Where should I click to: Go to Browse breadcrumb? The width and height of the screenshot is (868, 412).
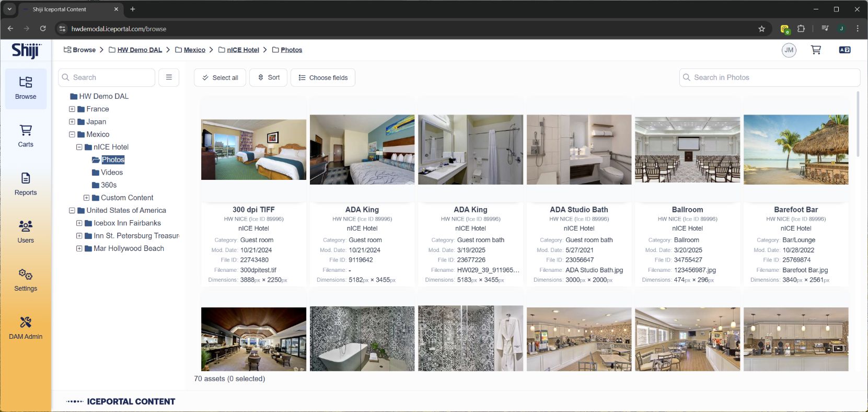click(x=79, y=50)
